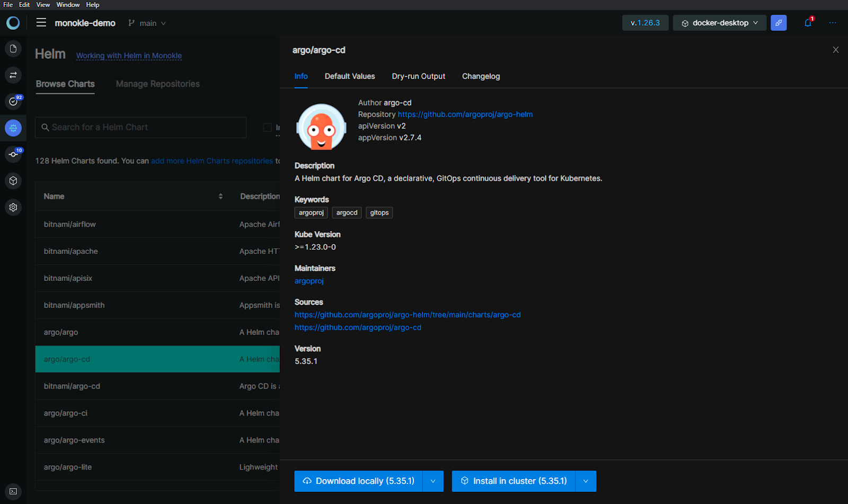This screenshot has height=504, width=848.
Task: Click the notifications bell icon
Action: [808, 23]
